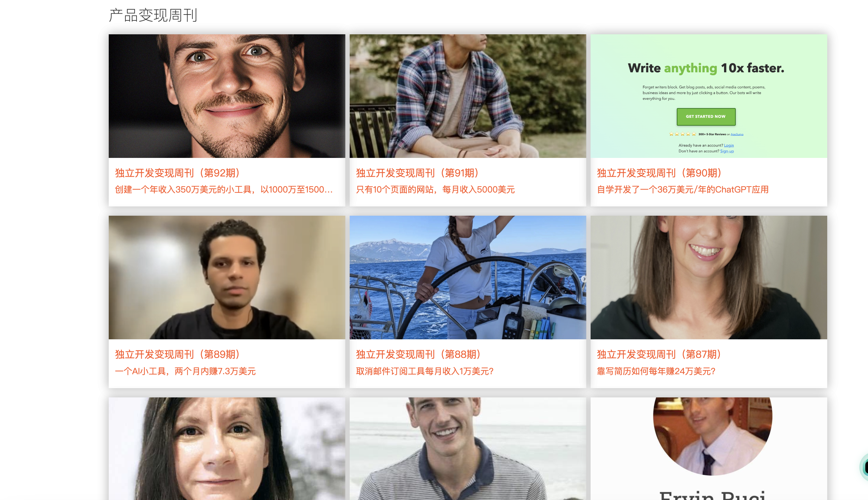The height and width of the screenshot is (500, 868).
Task: Click the woman steering sailboat thumbnail
Action: coord(468,278)
